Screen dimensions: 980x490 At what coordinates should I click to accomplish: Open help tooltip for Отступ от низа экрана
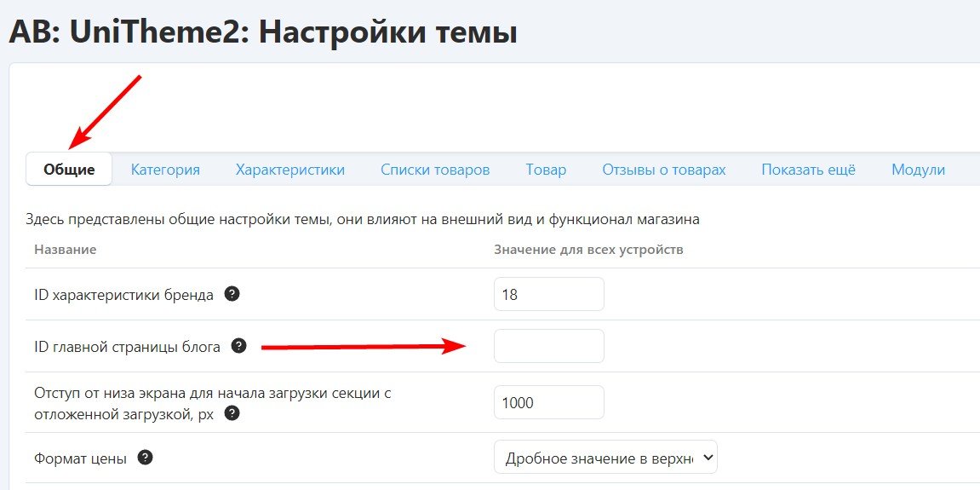(x=232, y=413)
